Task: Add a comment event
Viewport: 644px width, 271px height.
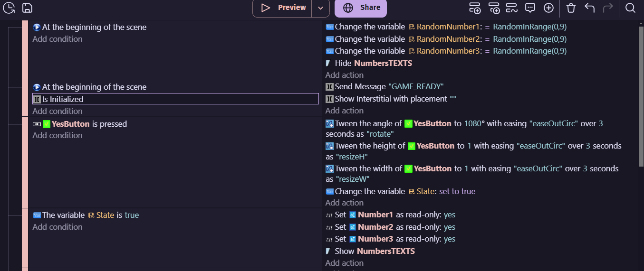Action: click(530, 8)
